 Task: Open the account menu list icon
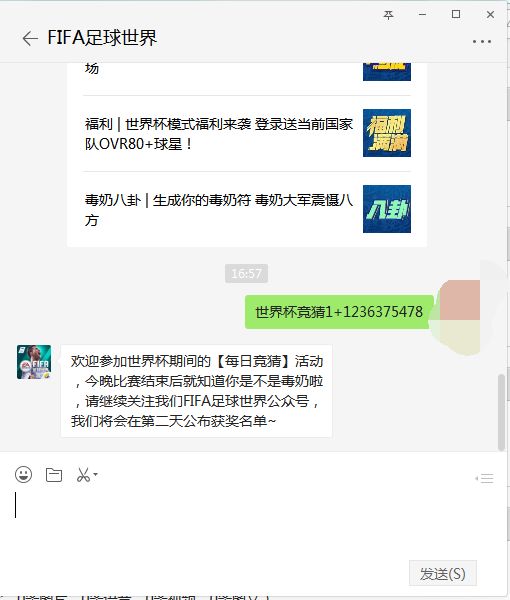pos(484,478)
